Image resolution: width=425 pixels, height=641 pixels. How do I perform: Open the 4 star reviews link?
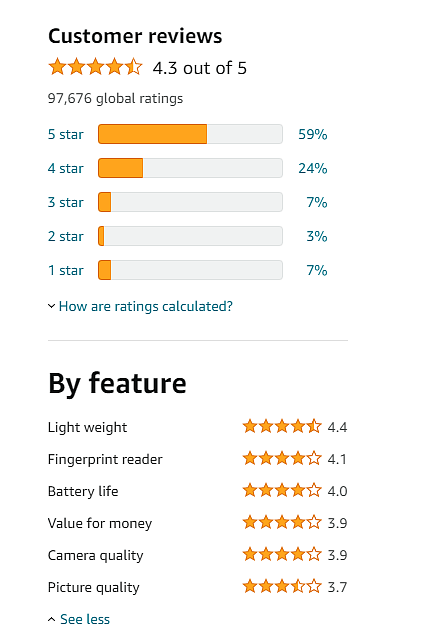pyautogui.click(x=65, y=168)
